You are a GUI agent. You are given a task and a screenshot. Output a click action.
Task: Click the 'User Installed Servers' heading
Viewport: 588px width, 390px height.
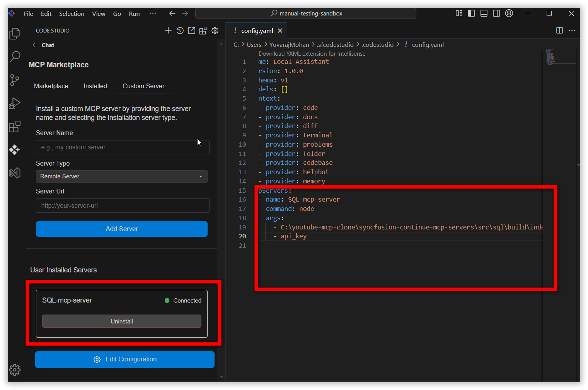pyautogui.click(x=63, y=270)
